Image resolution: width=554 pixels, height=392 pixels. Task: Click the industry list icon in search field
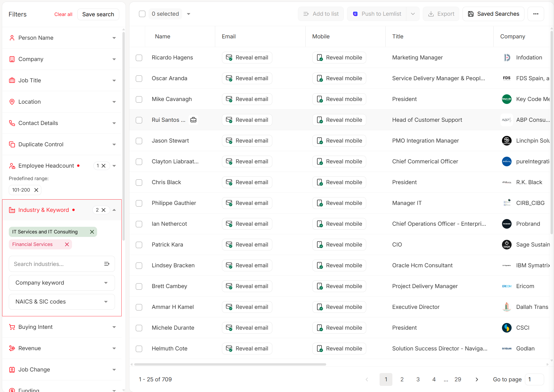107,264
